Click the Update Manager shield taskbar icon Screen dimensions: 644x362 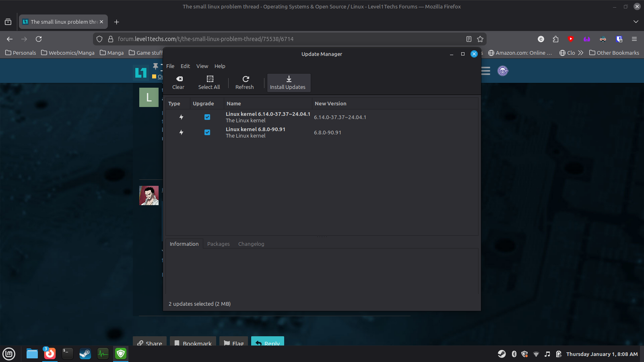click(121, 354)
